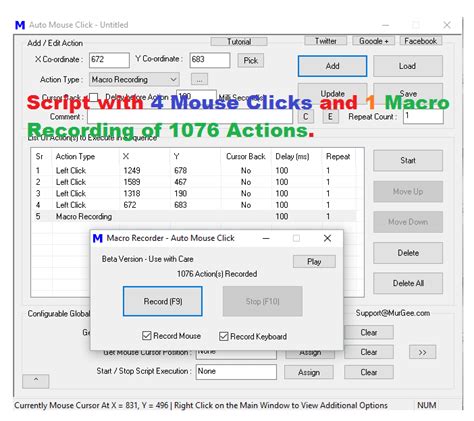Click Assign for Start / Stop Script Execution
The image size is (474, 421).
pos(309,372)
